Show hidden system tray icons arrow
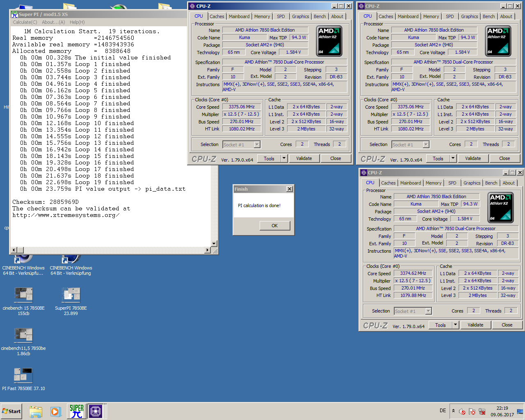Image resolution: width=525 pixels, height=420 pixels. pyautogui.click(x=453, y=411)
